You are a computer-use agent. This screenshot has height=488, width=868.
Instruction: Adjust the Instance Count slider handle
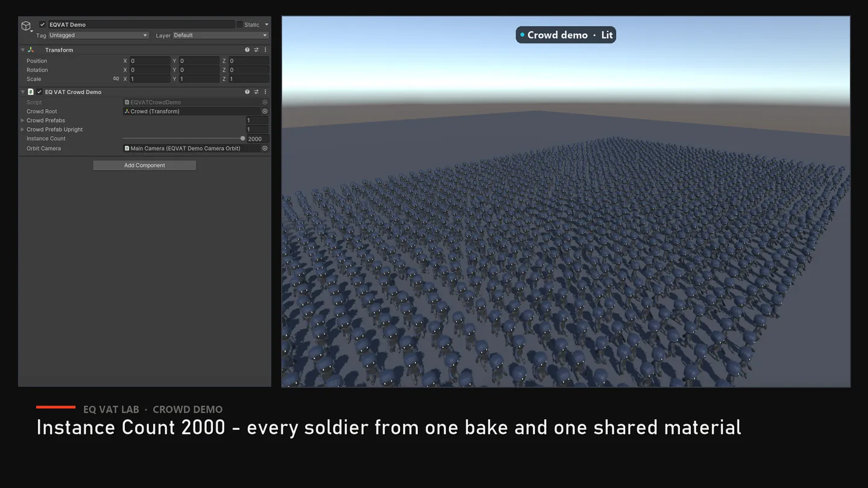click(243, 139)
